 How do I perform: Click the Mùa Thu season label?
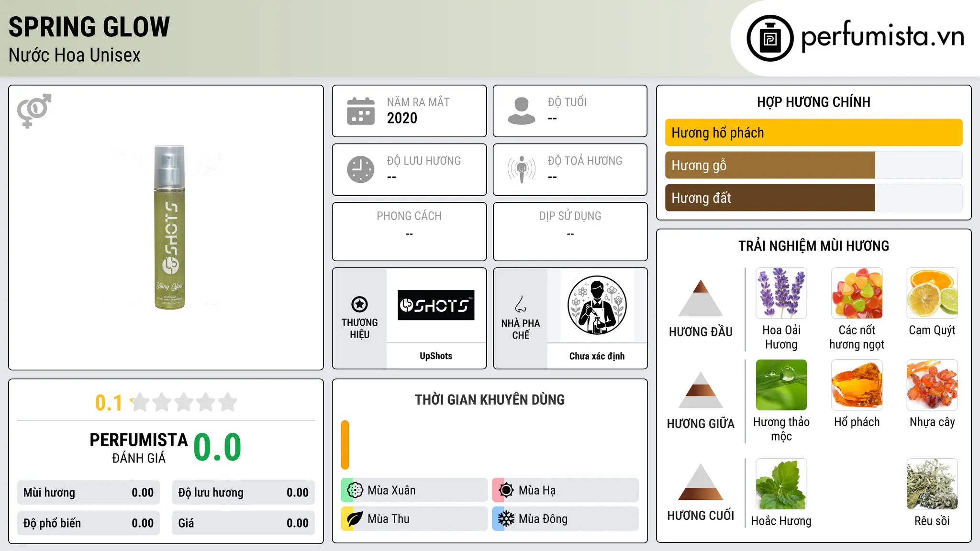tap(389, 519)
